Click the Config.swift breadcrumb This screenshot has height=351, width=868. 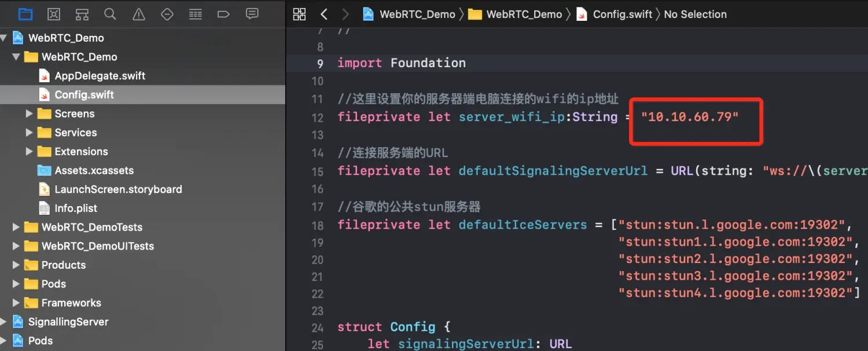pos(614,14)
